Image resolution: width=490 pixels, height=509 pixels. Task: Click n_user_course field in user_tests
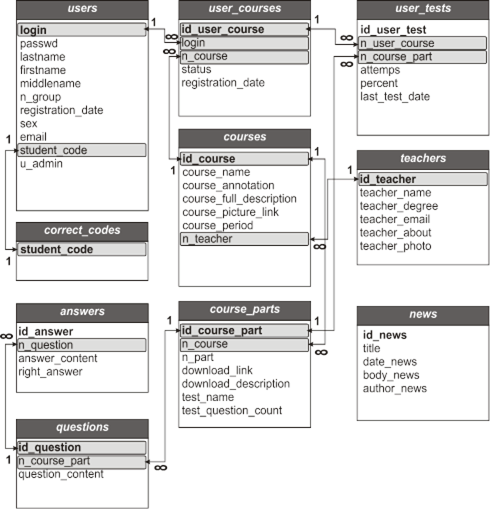pos(422,43)
